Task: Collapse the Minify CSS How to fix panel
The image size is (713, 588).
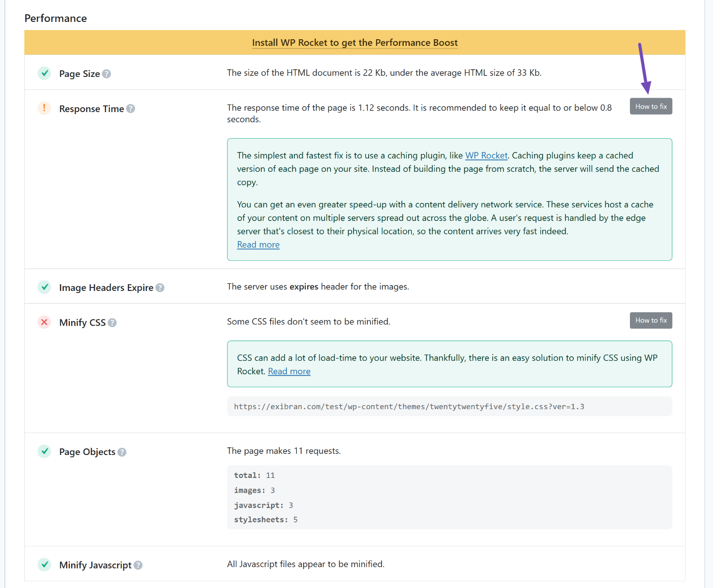Action: point(651,320)
